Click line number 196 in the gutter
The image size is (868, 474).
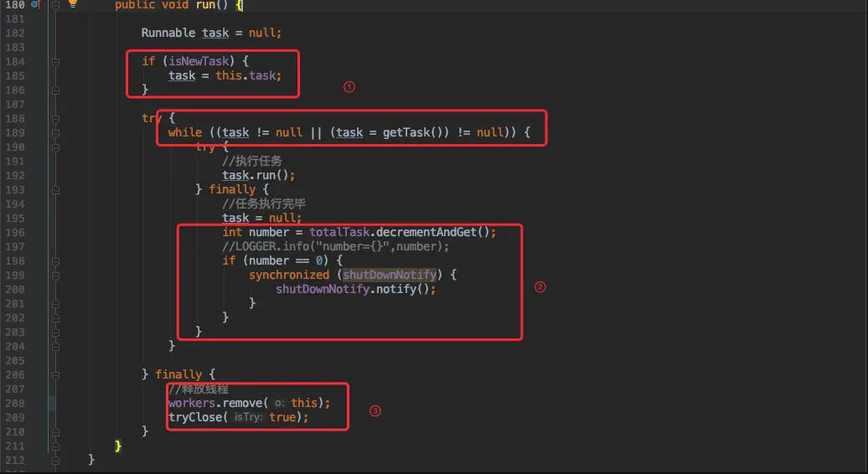click(x=14, y=232)
